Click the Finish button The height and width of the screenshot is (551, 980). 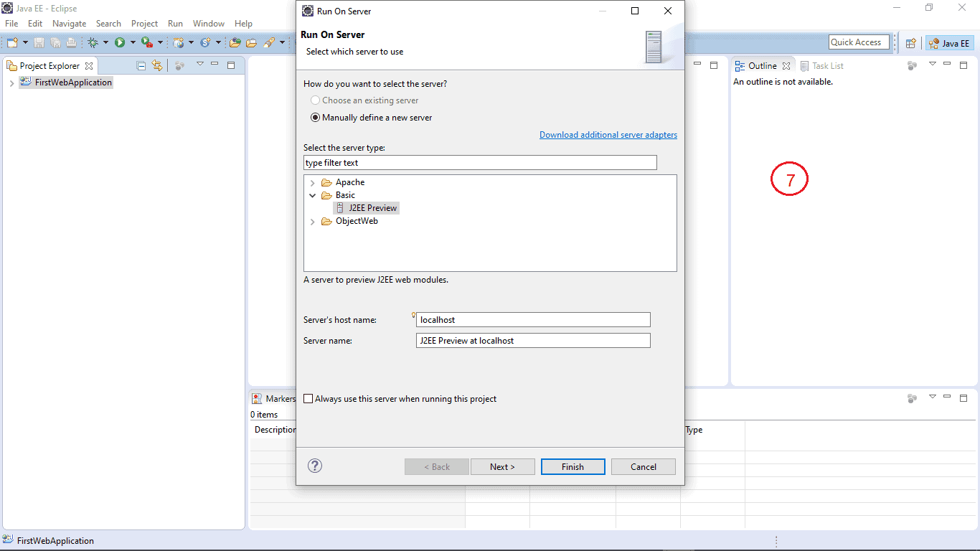573,467
